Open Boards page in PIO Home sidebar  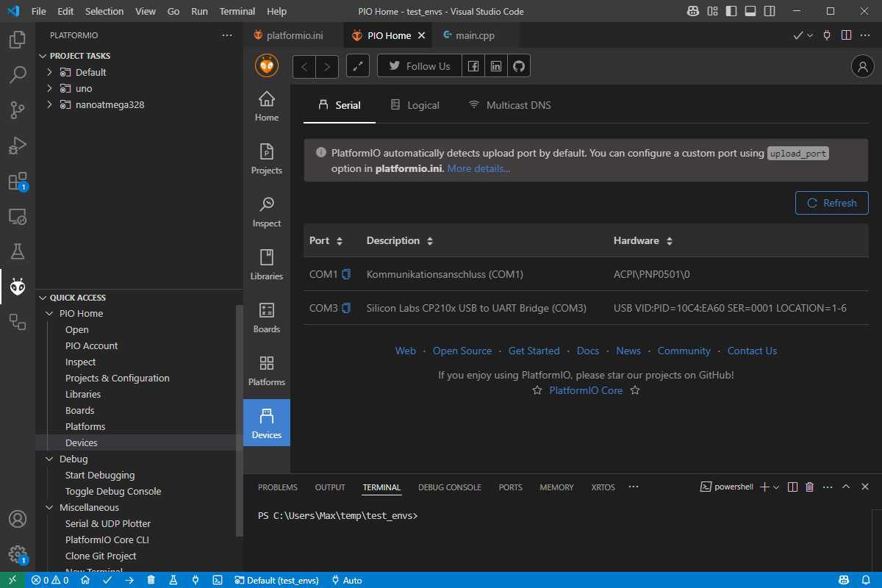pos(267,318)
